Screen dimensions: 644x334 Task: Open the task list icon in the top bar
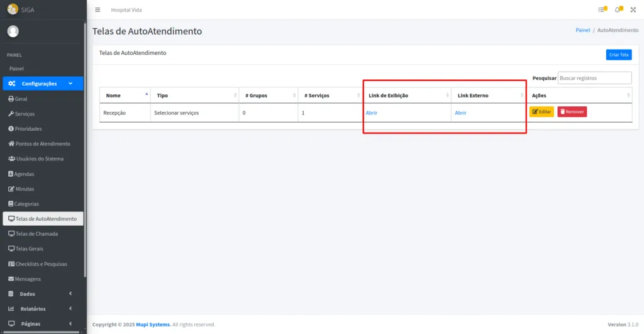[x=602, y=10]
